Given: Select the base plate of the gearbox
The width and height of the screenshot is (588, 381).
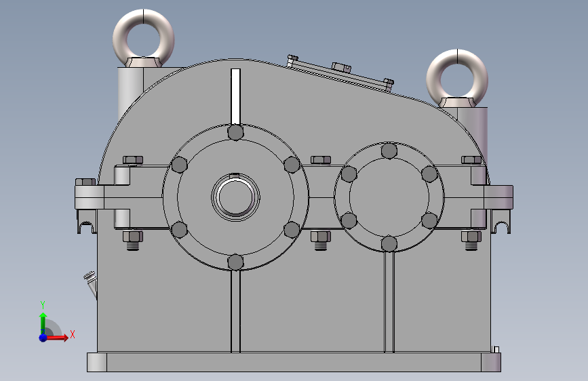Looking at the screenshot, I should point(294,362).
